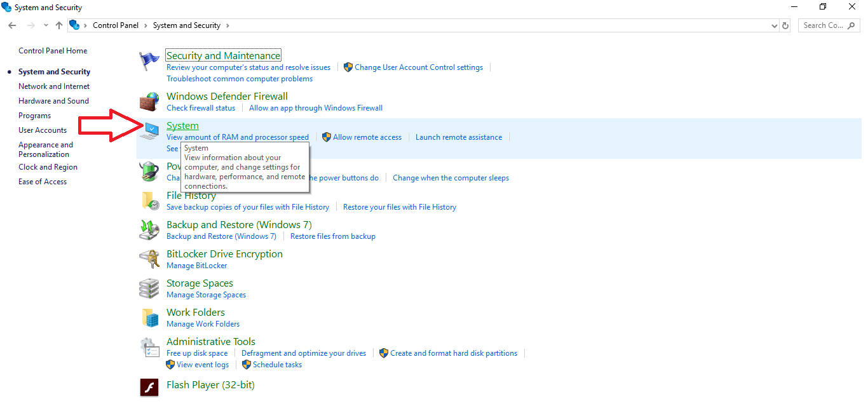Click Control Panel in the address breadcrumb
This screenshot has width=868, height=406.
(x=115, y=25)
